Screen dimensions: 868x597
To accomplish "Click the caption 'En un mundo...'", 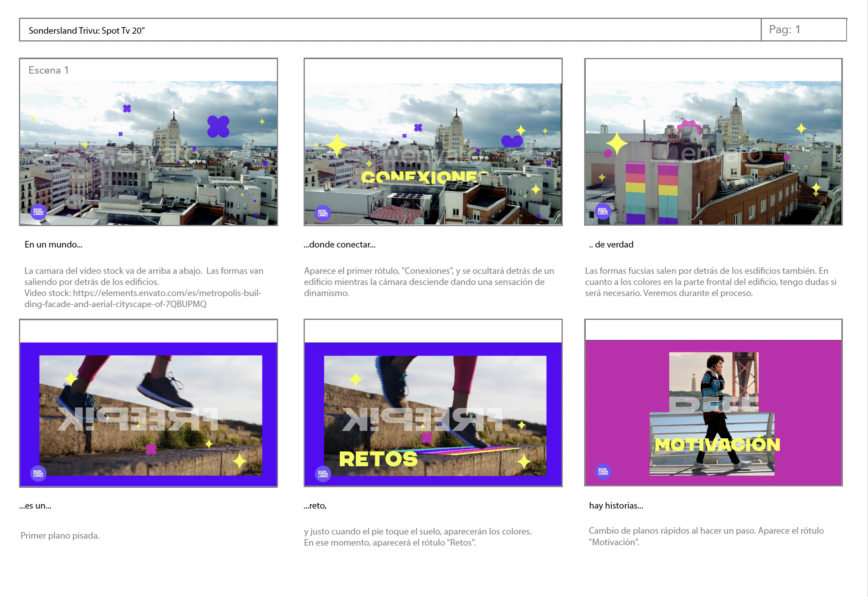I will [53, 245].
